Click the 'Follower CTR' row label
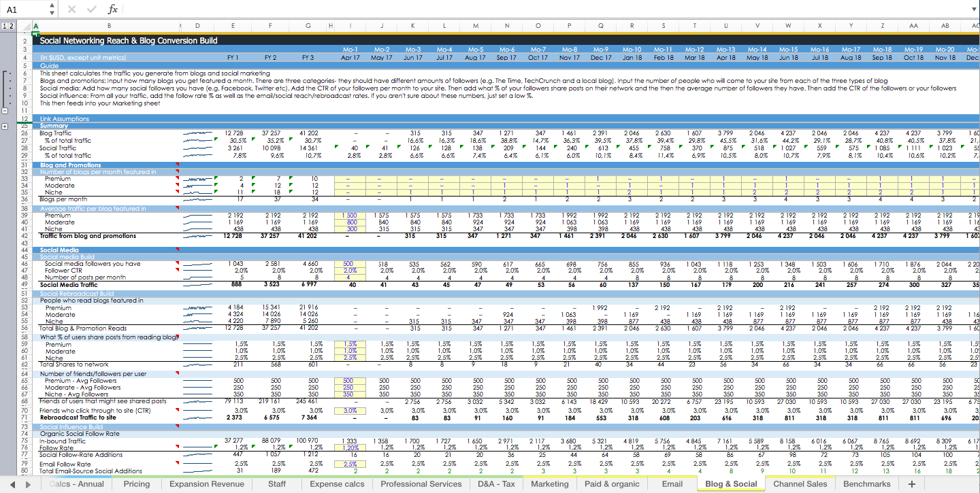 65,270
